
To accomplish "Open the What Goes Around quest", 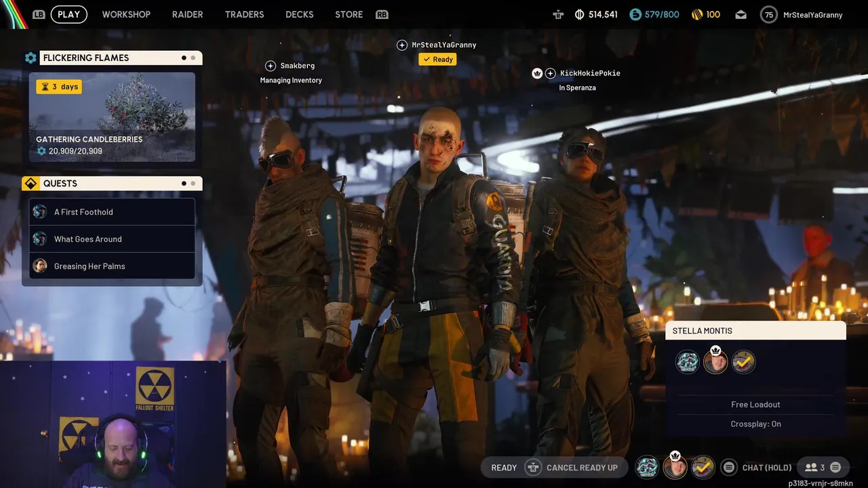I will pyautogui.click(x=112, y=239).
